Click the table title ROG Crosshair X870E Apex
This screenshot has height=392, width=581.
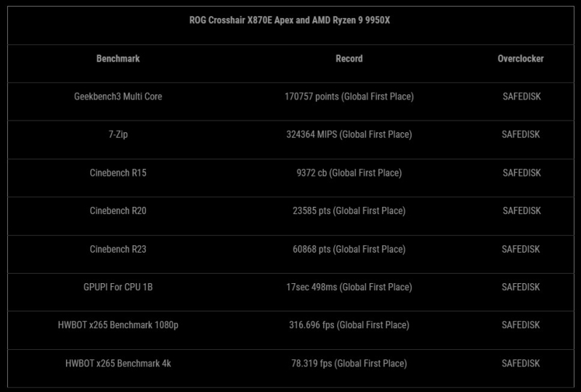click(x=291, y=20)
